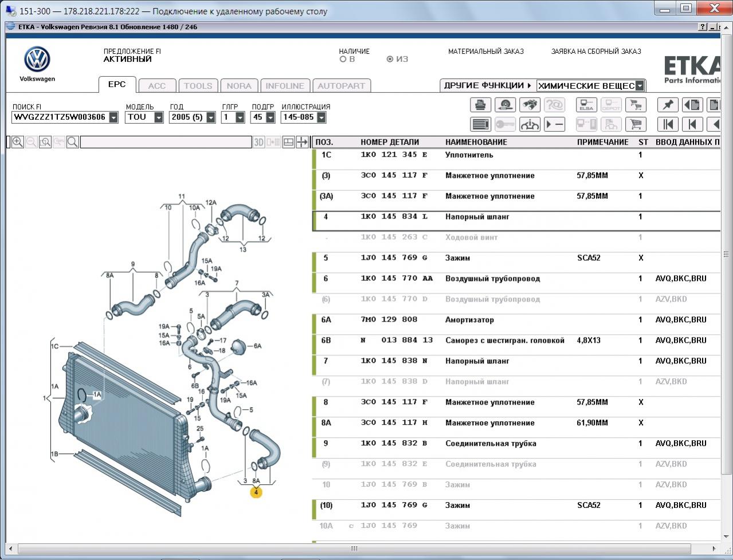Click the plain magnifier search icon

tap(73, 142)
